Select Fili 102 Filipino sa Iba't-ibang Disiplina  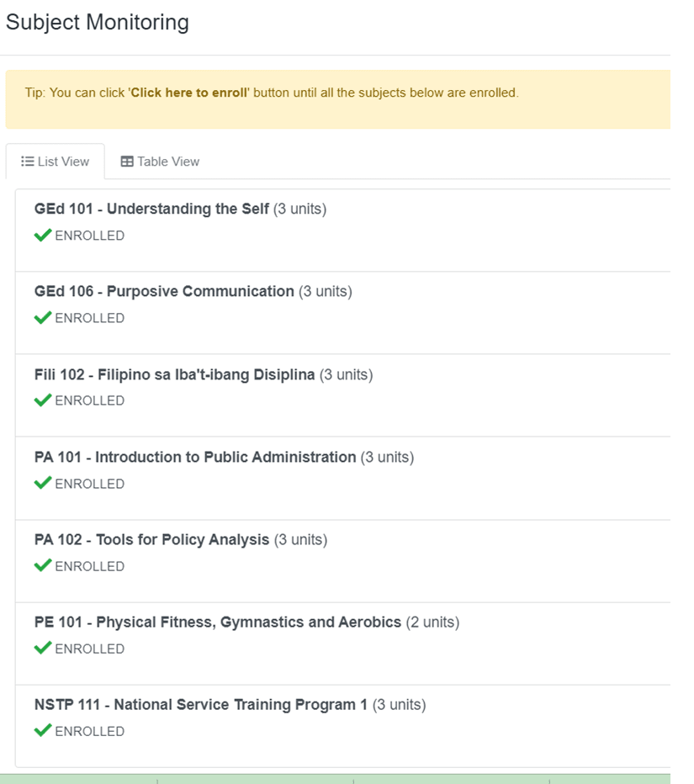point(174,374)
